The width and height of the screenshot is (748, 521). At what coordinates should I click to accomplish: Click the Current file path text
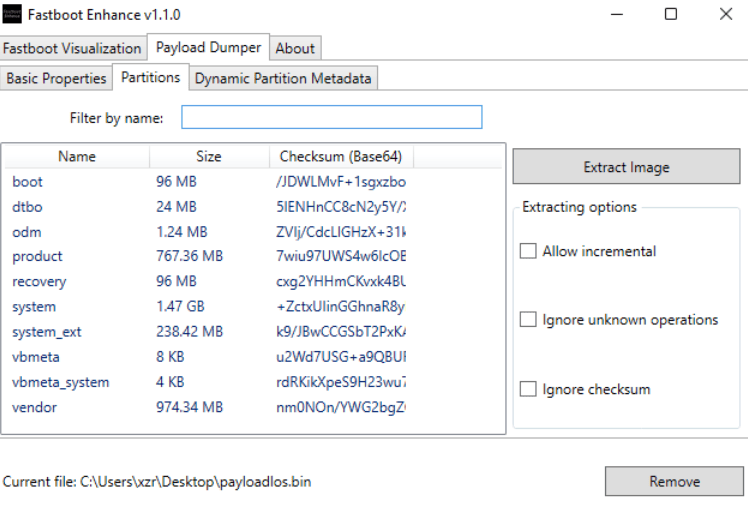(157, 481)
